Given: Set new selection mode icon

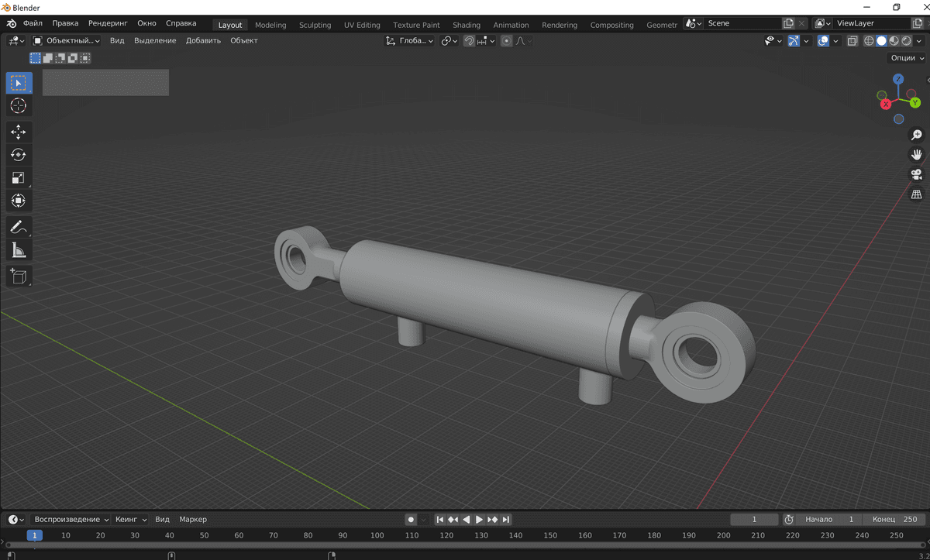Looking at the screenshot, I should pyautogui.click(x=36, y=57).
